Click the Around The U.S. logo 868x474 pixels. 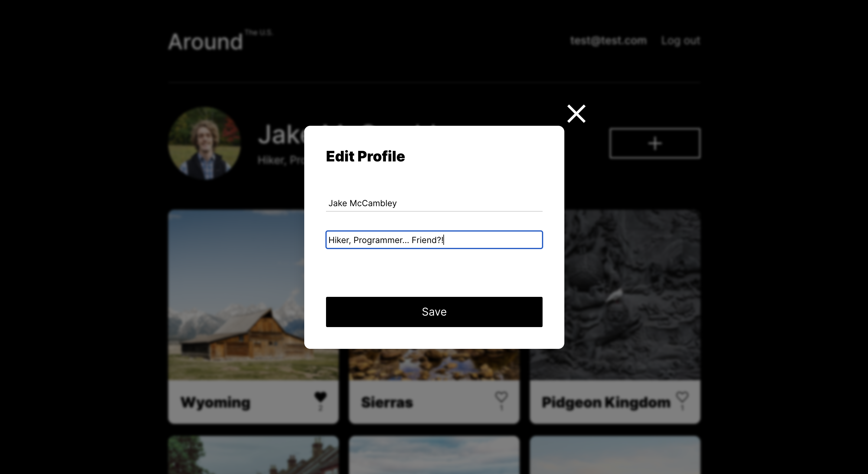point(220,41)
